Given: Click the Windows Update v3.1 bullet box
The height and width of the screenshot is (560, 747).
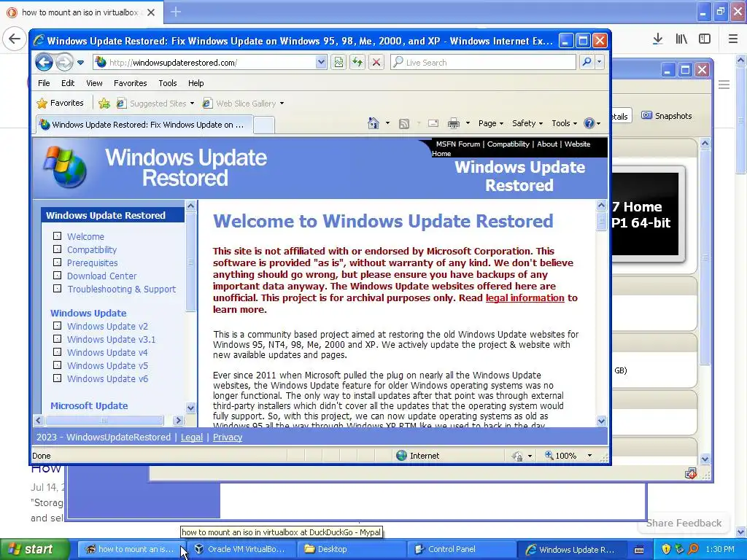Looking at the screenshot, I should [x=57, y=339].
